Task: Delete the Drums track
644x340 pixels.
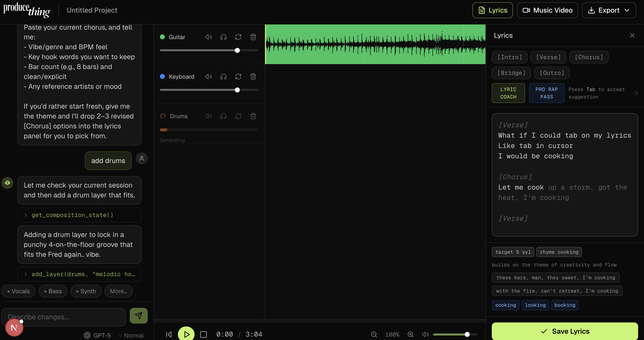Action: tap(253, 116)
